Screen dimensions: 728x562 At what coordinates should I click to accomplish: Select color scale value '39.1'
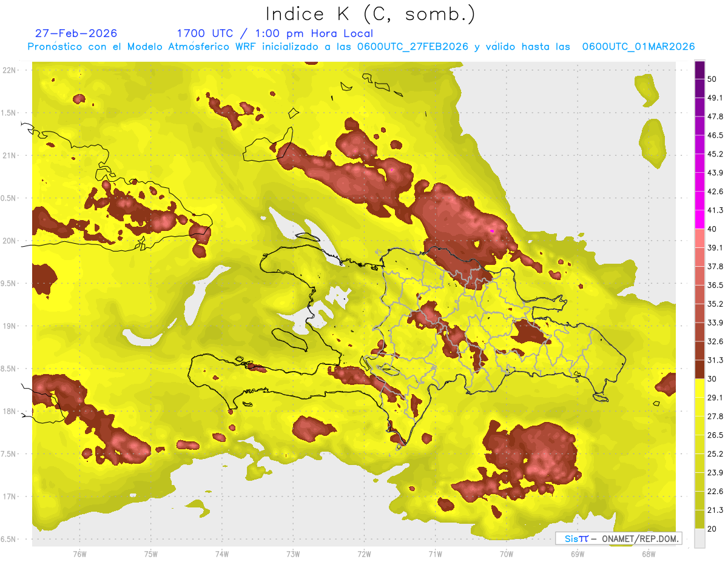[x=715, y=247]
